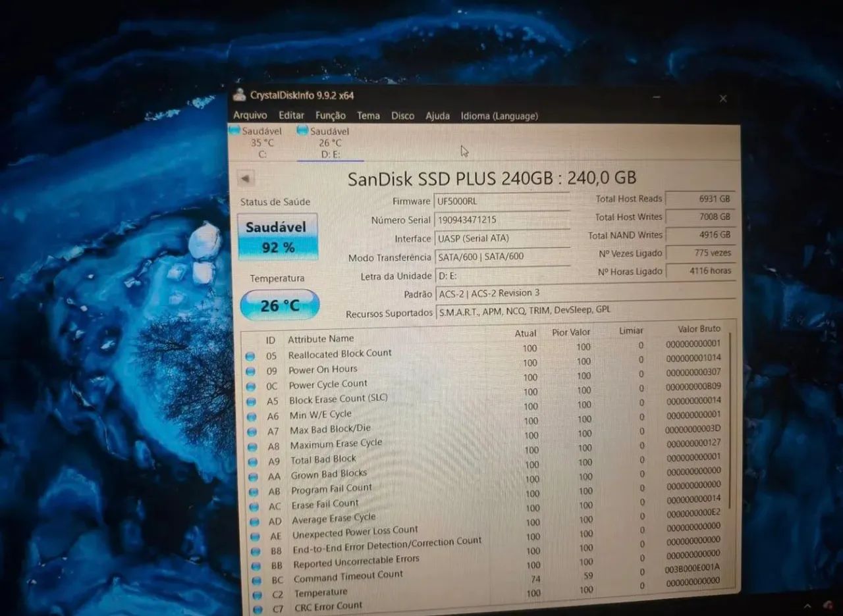Select the Command Timeout Count row name
The width and height of the screenshot is (843, 616).
(348, 576)
